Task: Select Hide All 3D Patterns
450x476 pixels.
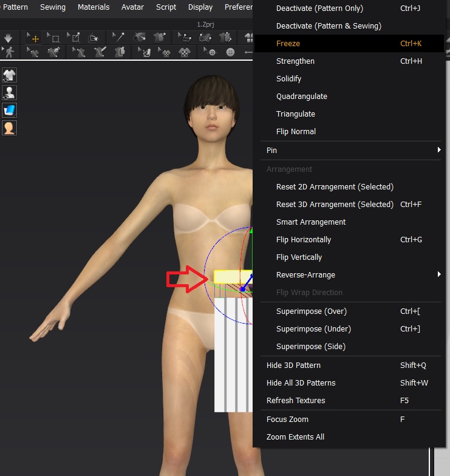Action: pos(349,382)
